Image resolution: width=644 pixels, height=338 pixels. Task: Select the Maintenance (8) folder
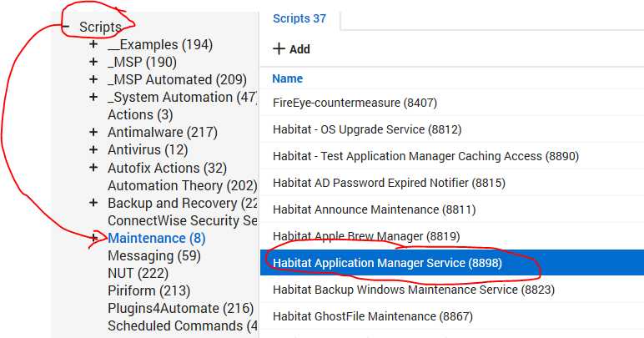click(x=156, y=238)
